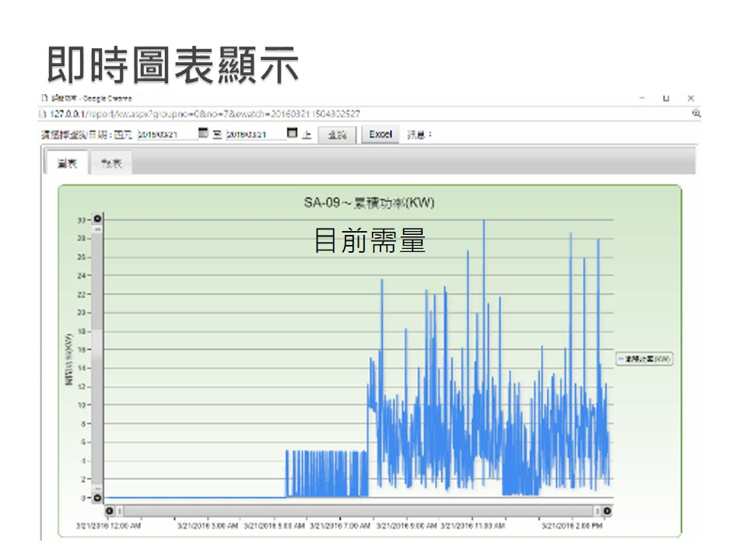747x560 pixels.
Task: Toggle the blue series in the chart legend
Action: tap(644, 359)
